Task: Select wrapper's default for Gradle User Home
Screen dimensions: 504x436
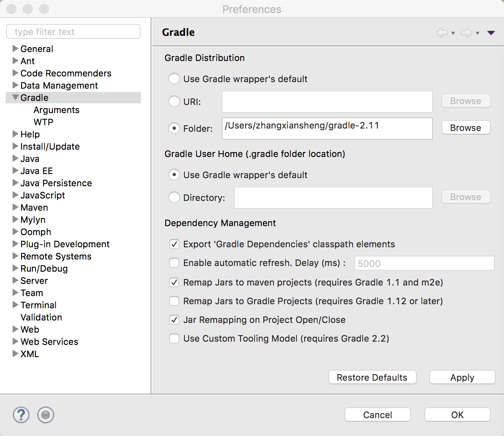Action: tap(174, 174)
